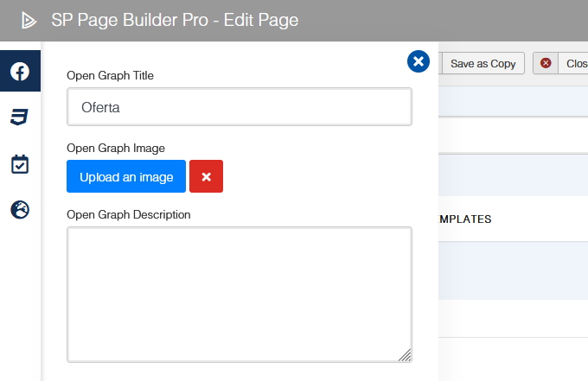Click the Close label in the toolbar
Image resolution: width=588 pixels, height=381 pixels.
tap(576, 63)
